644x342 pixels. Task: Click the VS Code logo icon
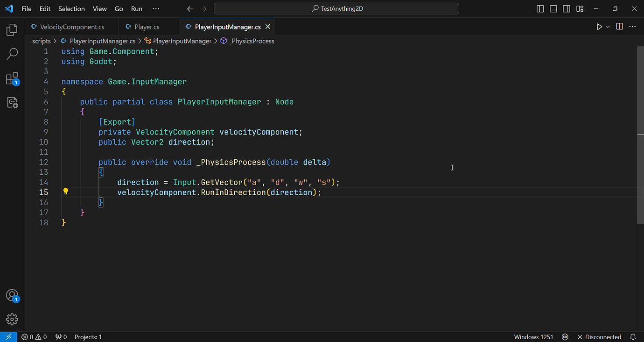[9, 8]
